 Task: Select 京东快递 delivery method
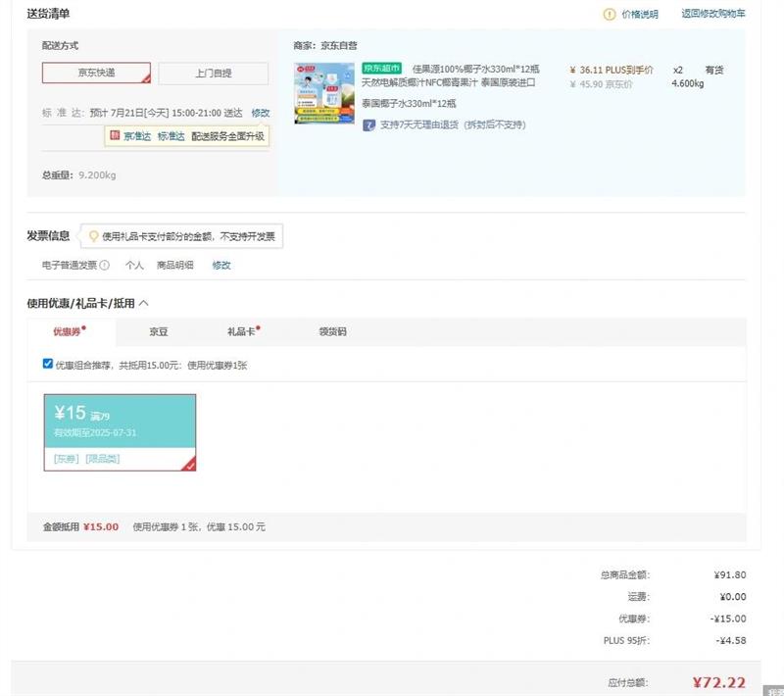(x=96, y=73)
